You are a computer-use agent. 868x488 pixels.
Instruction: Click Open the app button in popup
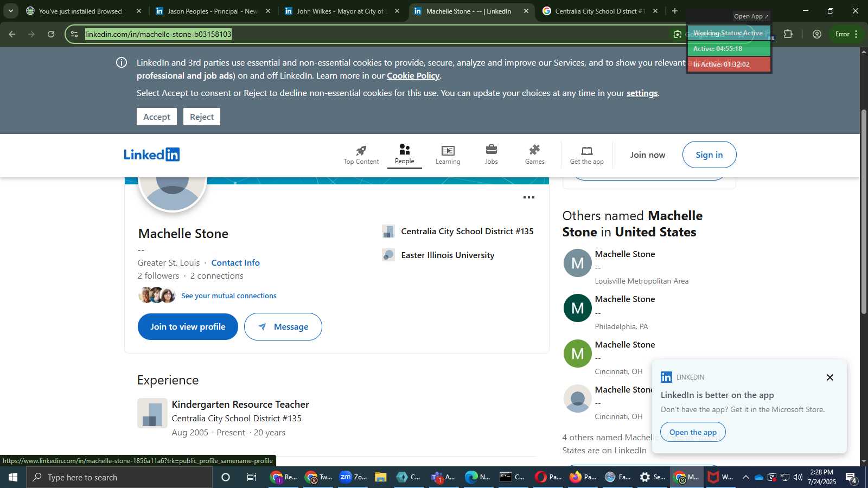tap(693, 432)
